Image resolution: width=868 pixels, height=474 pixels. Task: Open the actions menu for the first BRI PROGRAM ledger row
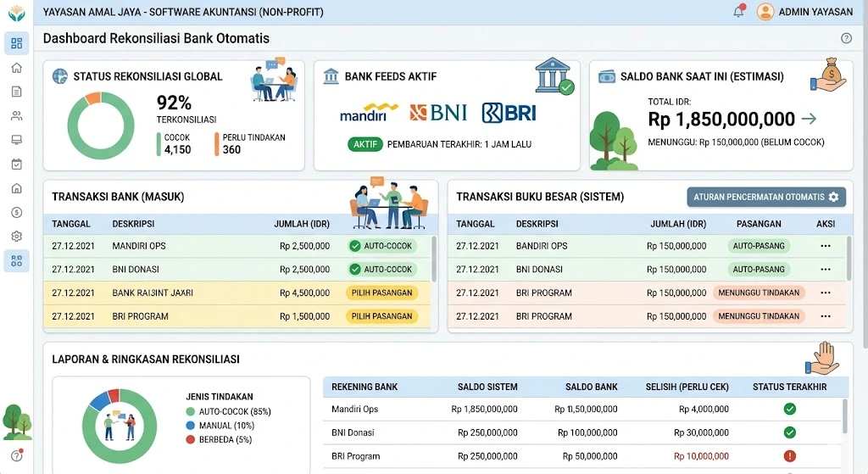pos(826,293)
